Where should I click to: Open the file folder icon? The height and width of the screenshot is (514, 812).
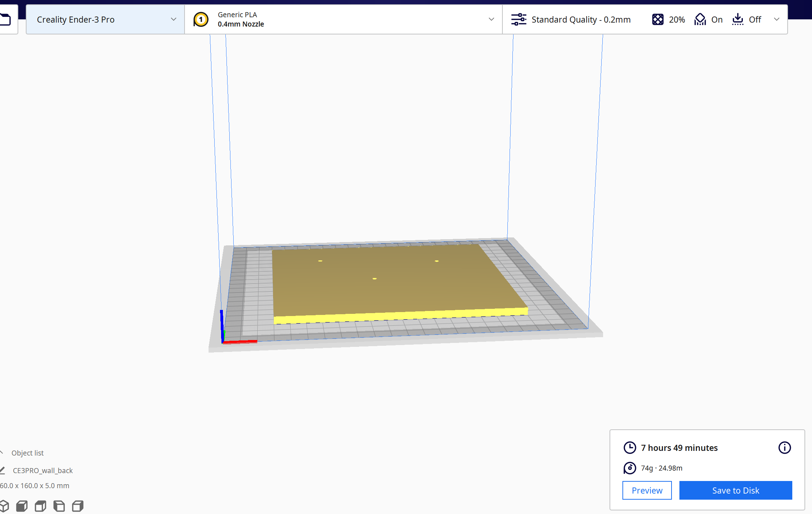5,19
